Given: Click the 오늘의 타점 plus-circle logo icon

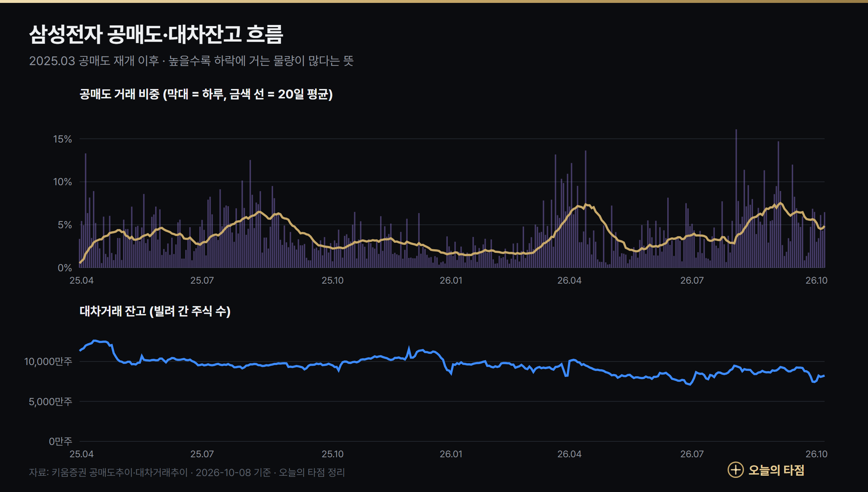Looking at the screenshot, I should (x=736, y=470).
